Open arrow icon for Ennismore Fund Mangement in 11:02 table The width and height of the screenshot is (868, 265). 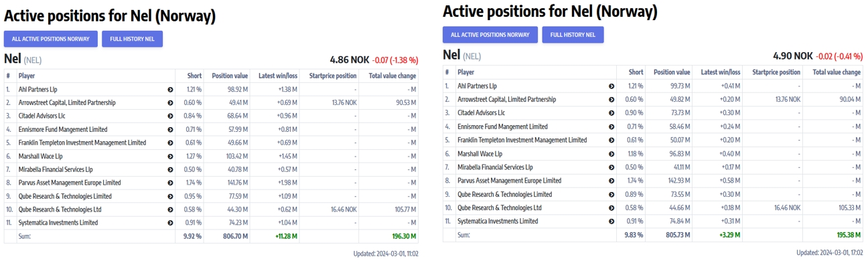170,129
